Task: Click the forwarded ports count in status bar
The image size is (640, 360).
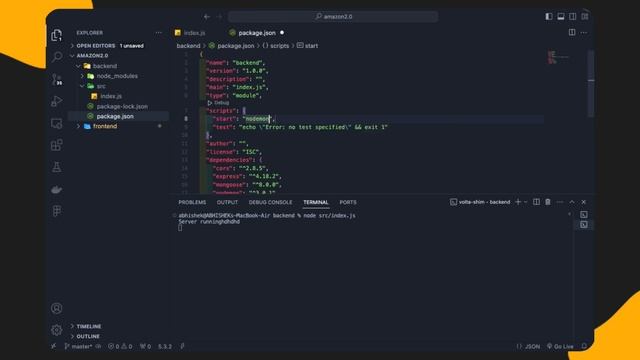Action: [145, 346]
